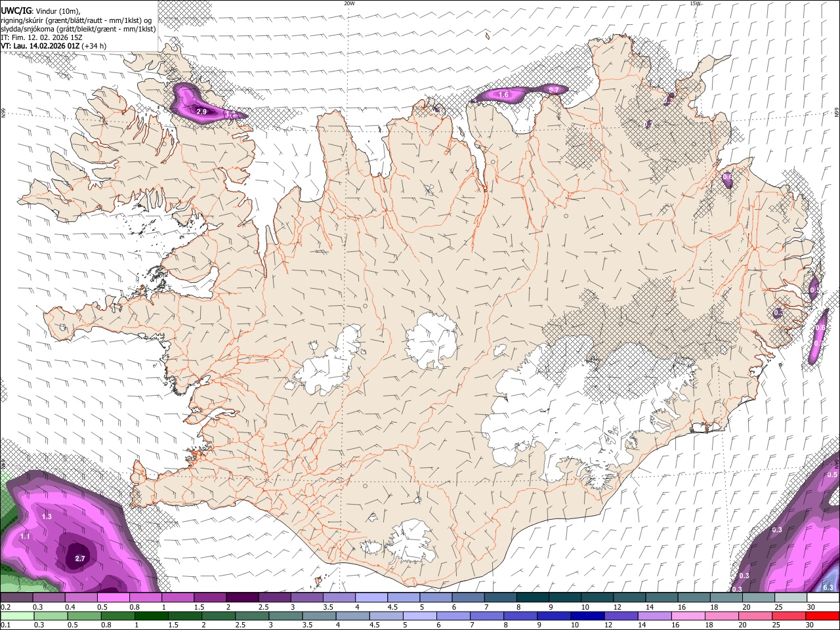Pick the bright pink swatch between 0.5 and 0.8 upper scale
This screenshot has width=840, height=630.
tap(113, 597)
